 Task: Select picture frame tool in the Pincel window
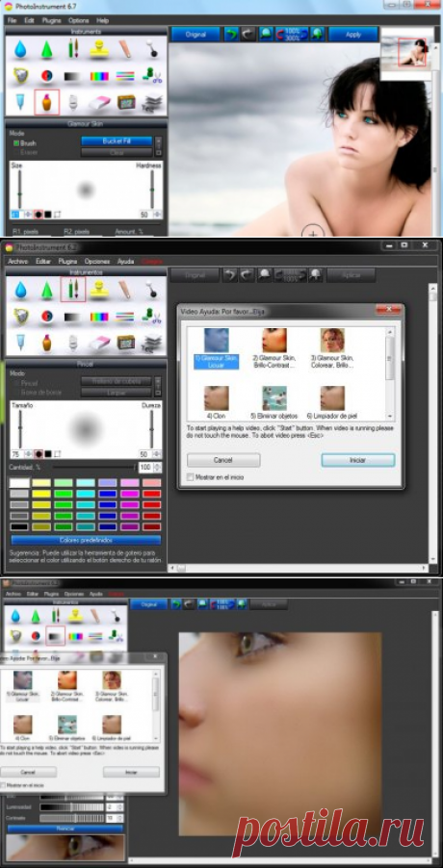pyautogui.click(x=126, y=343)
